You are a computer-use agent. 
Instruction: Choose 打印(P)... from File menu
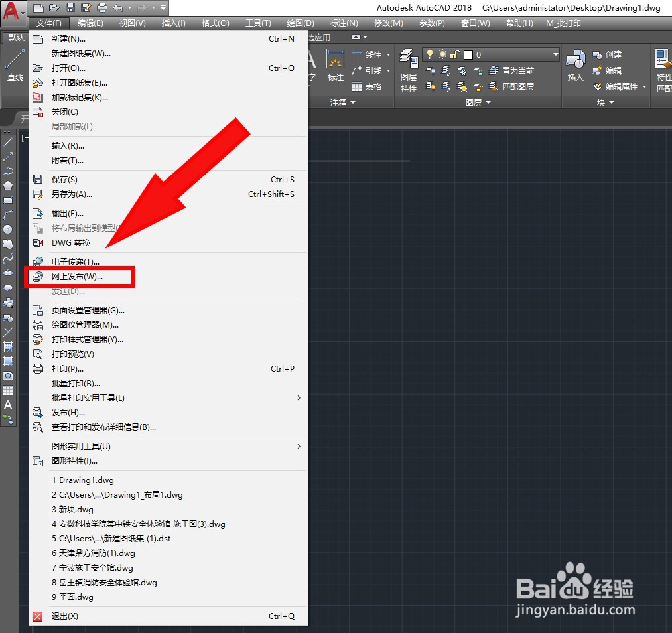(168, 369)
